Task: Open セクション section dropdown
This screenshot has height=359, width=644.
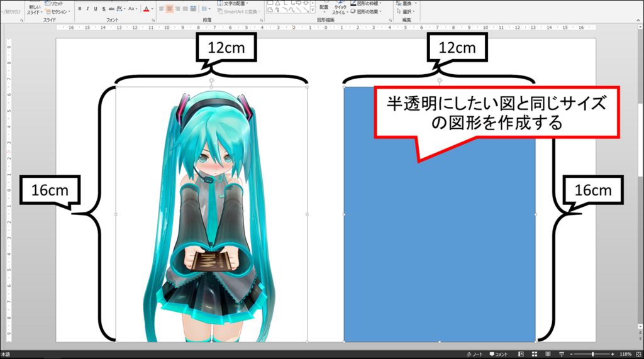Action: [57, 11]
